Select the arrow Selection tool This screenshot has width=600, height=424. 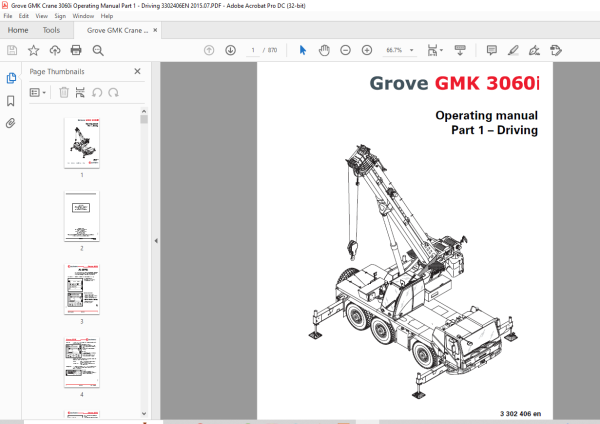pos(303,50)
